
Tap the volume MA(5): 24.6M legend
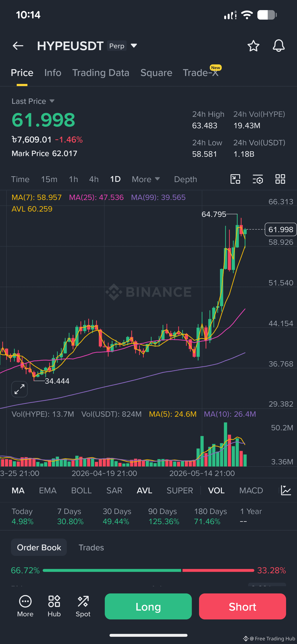pos(173,414)
